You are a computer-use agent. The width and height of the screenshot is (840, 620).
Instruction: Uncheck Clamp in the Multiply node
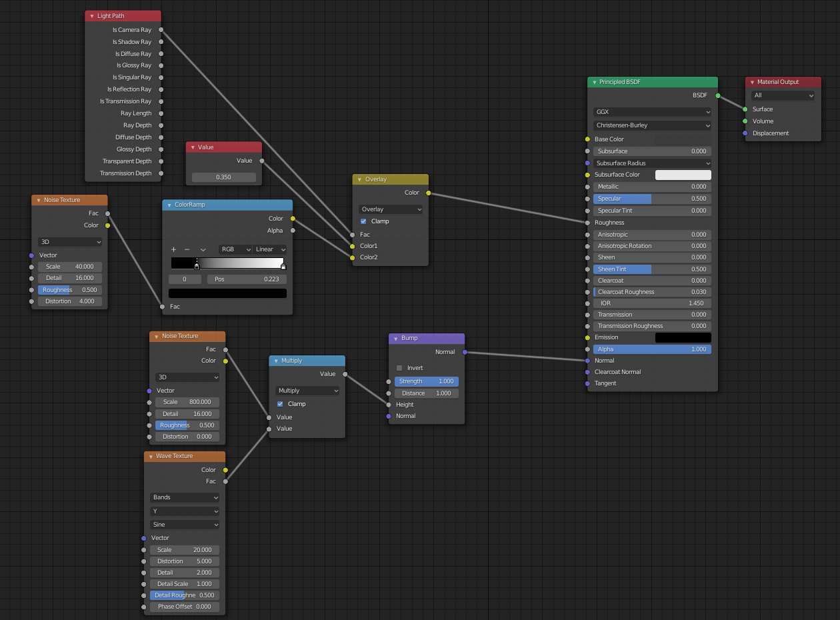tap(280, 404)
